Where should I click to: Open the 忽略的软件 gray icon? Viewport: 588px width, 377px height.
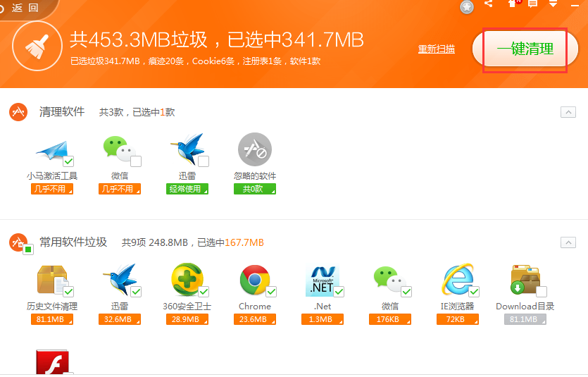255,149
